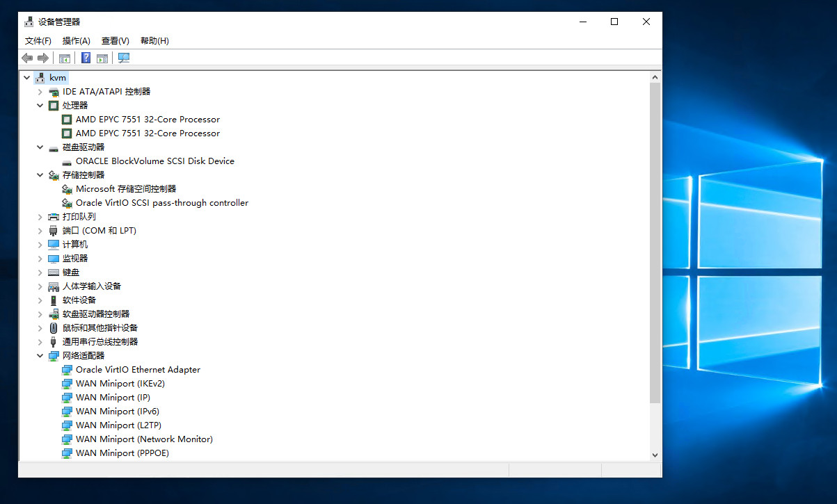
Task: Click the show/hide action pane toolbar icon
Action: point(102,58)
